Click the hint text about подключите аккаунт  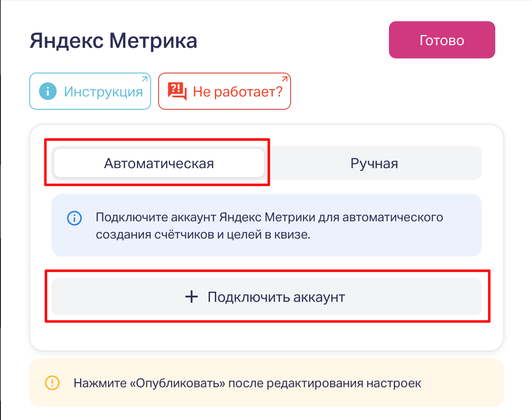coord(269,218)
